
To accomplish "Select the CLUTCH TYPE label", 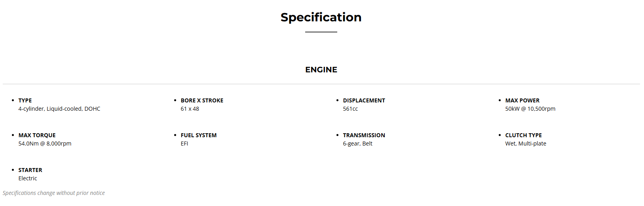I will [x=523, y=135].
